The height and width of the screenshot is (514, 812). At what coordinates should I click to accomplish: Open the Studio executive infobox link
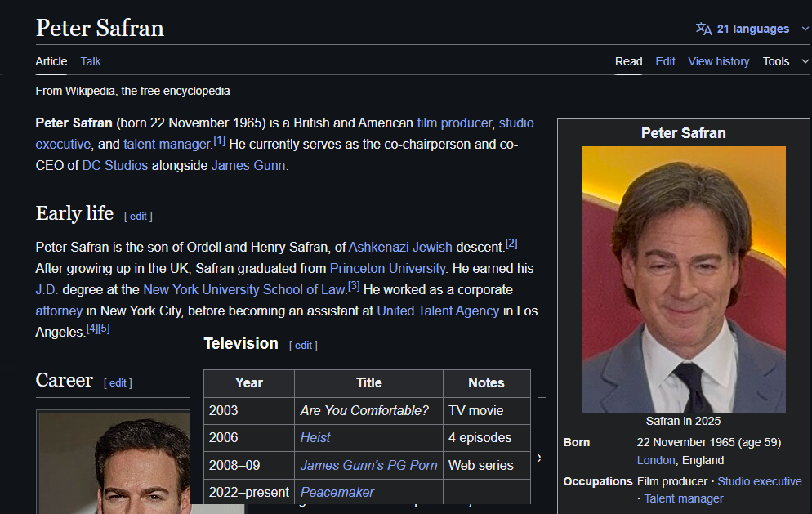pyautogui.click(x=759, y=481)
